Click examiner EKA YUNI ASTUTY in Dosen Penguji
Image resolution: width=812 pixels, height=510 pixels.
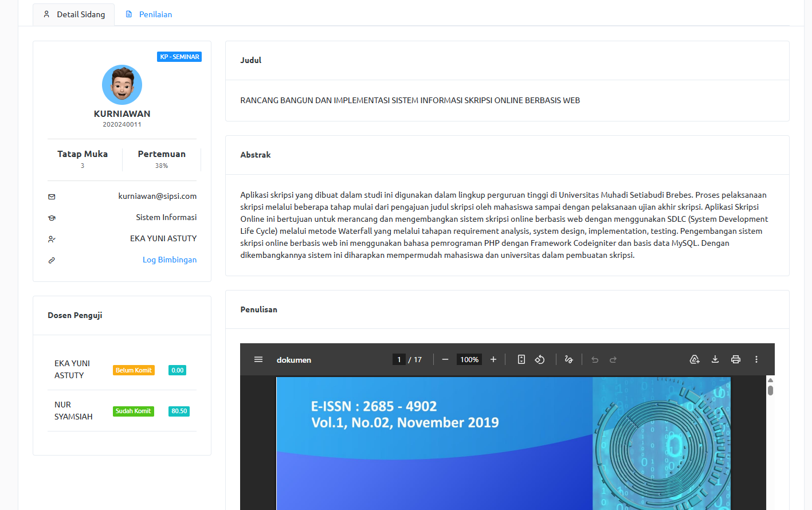click(72, 369)
